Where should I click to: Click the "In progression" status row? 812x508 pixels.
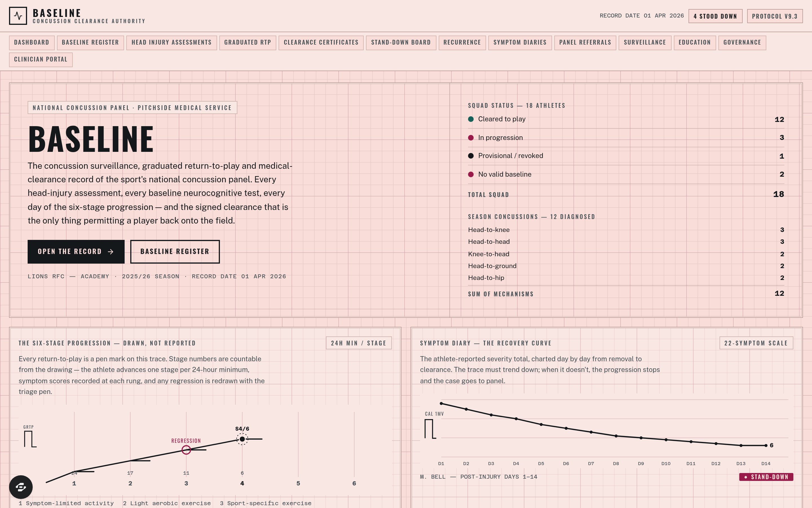click(x=626, y=138)
